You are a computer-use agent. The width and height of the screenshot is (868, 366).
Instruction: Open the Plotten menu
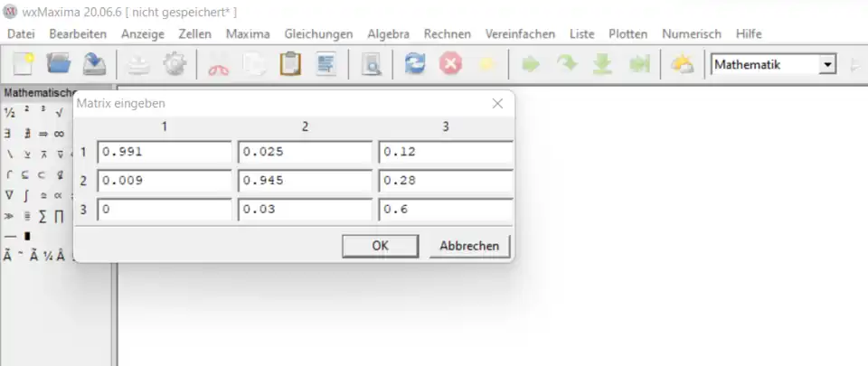(x=627, y=34)
